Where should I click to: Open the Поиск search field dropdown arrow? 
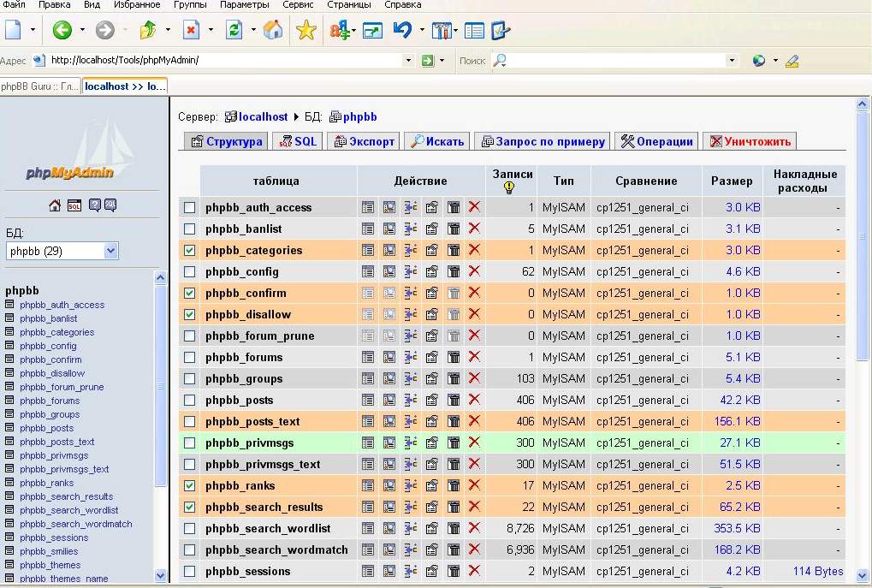732,60
